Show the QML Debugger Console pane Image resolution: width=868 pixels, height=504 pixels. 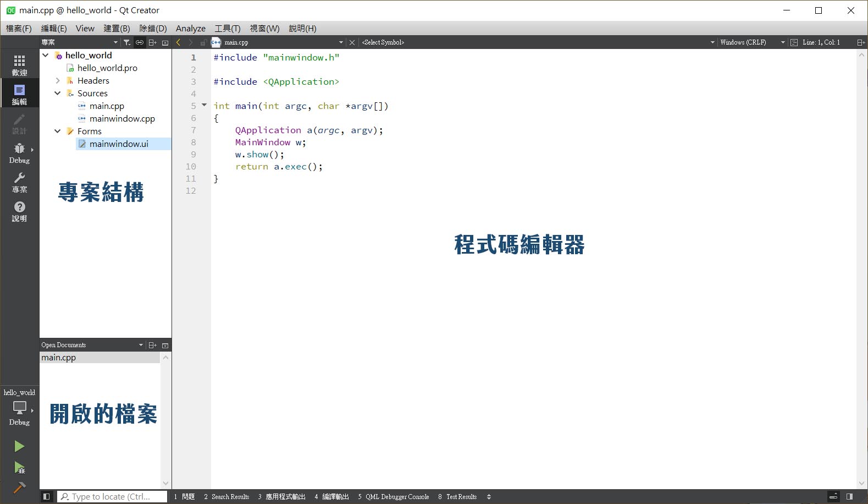coord(394,497)
